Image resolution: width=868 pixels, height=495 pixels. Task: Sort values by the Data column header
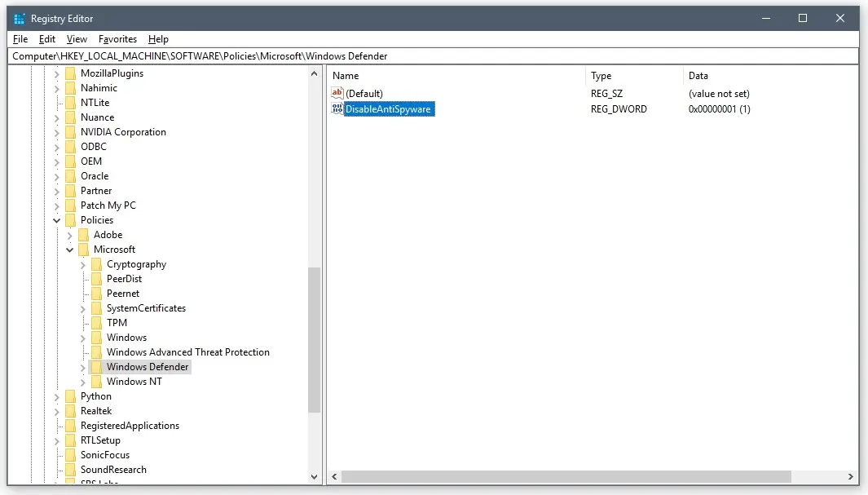coord(770,76)
